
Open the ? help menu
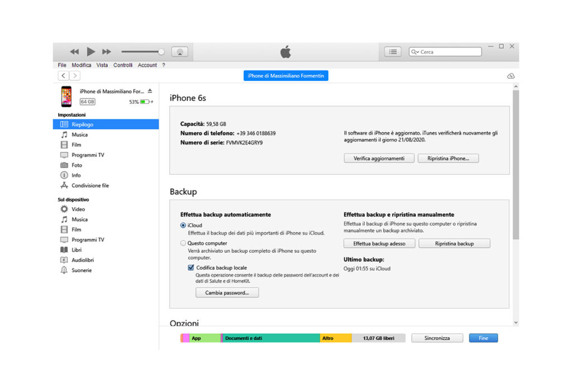[164, 65]
